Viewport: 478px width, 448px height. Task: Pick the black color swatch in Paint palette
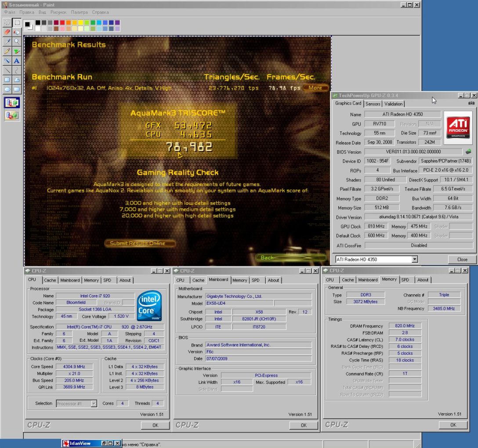[x=38, y=22]
